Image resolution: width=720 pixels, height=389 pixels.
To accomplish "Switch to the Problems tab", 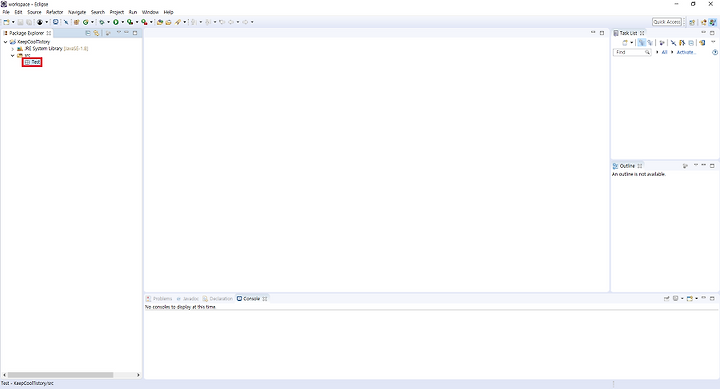I will pyautogui.click(x=159, y=299).
